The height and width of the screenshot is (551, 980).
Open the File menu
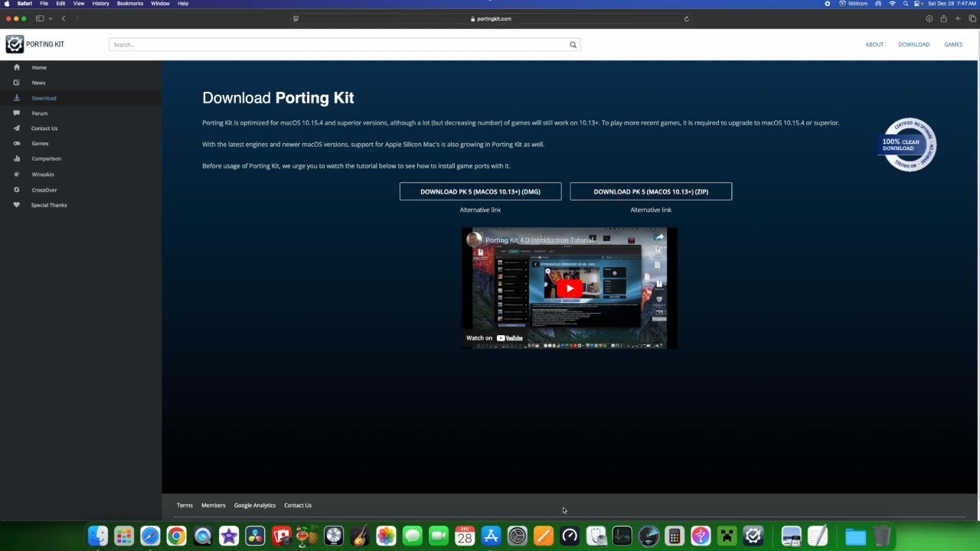tap(44, 4)
